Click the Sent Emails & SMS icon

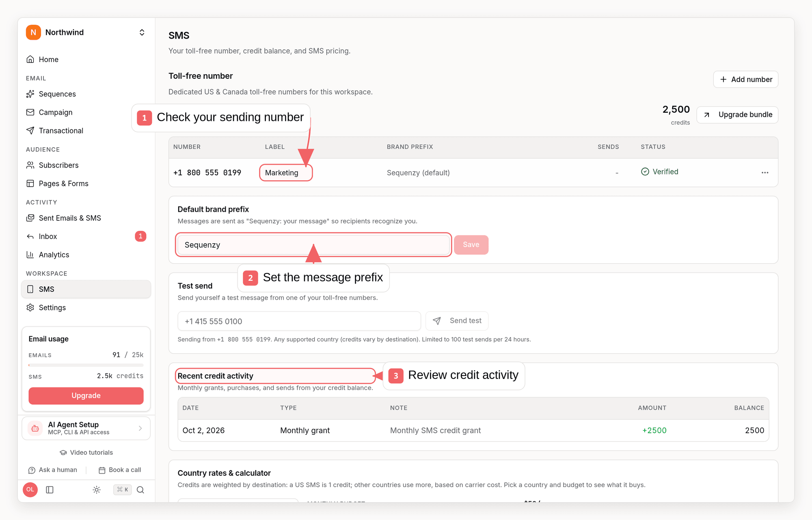[30, 218]
